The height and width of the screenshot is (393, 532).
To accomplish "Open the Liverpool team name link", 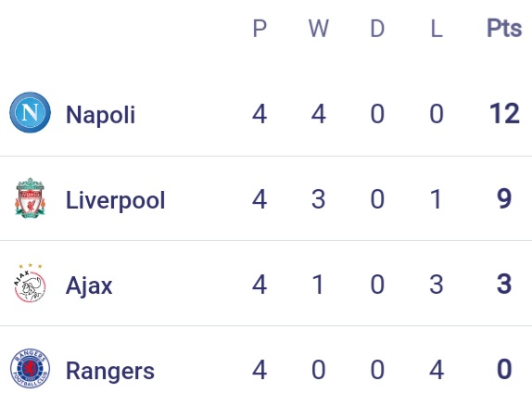I will 115,199.
